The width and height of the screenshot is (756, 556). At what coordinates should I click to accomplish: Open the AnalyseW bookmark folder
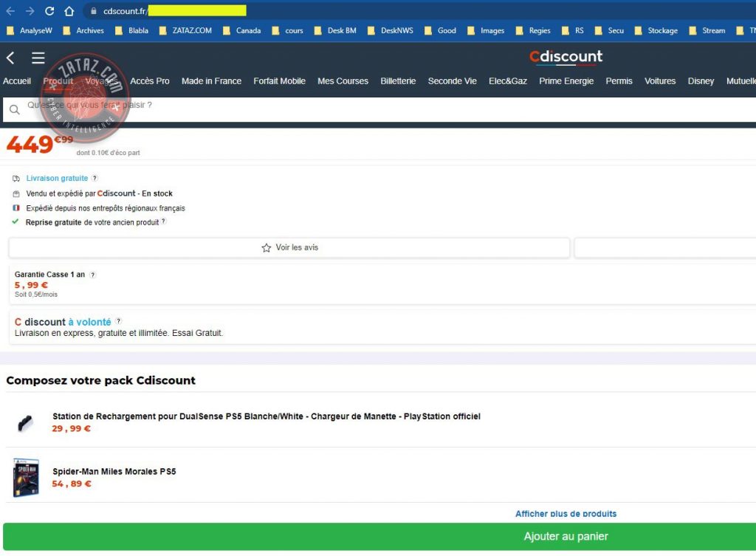[30, 30]
